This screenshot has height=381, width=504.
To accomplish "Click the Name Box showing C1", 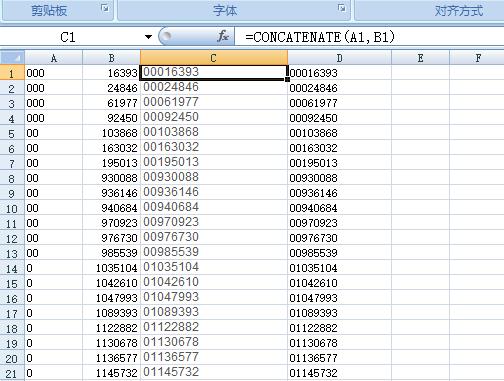I will [68, 37].
